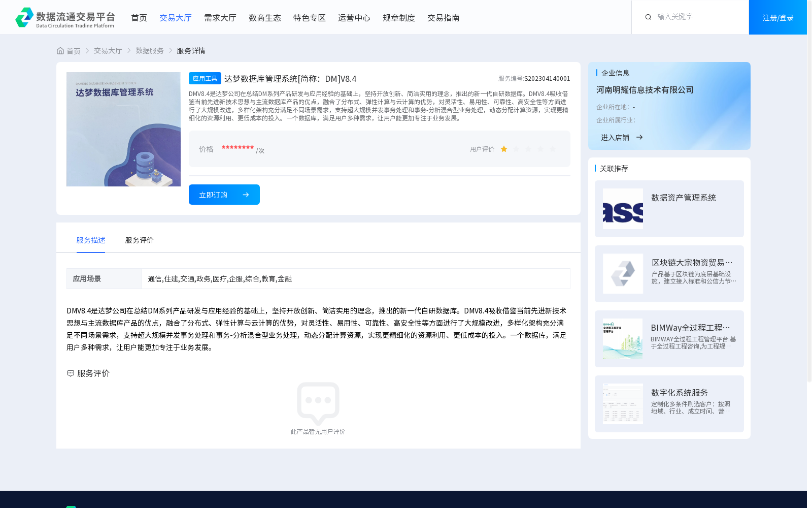This screenshot has height=508, width=812.
Task: Toggle the first yellow rating star
Action: tap(503, 149)
